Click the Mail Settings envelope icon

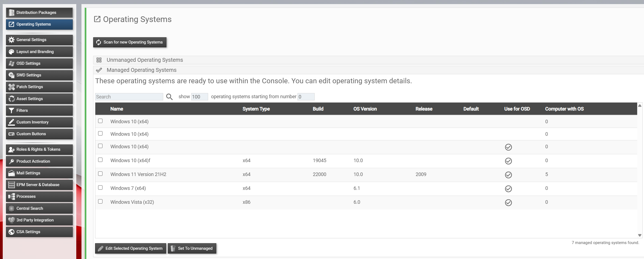click(x=11, y=173)
